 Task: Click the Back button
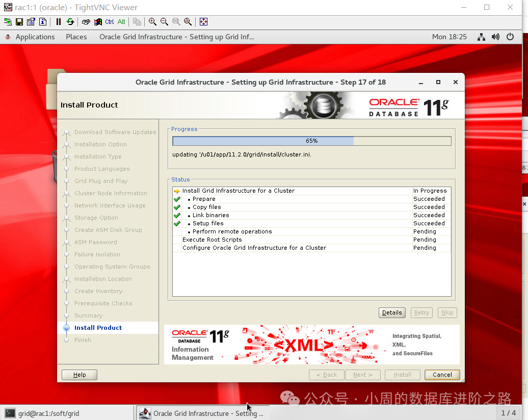tap(327, 375)
